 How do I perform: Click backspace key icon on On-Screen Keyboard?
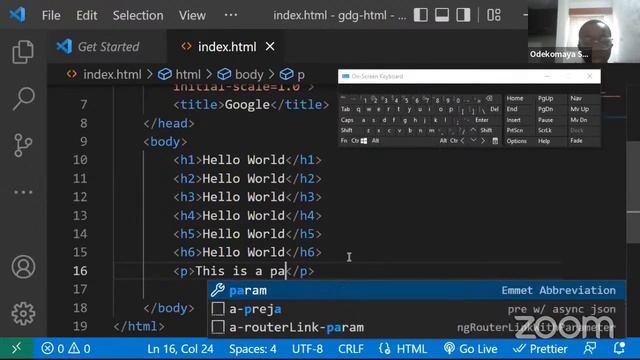pos(489,98)
